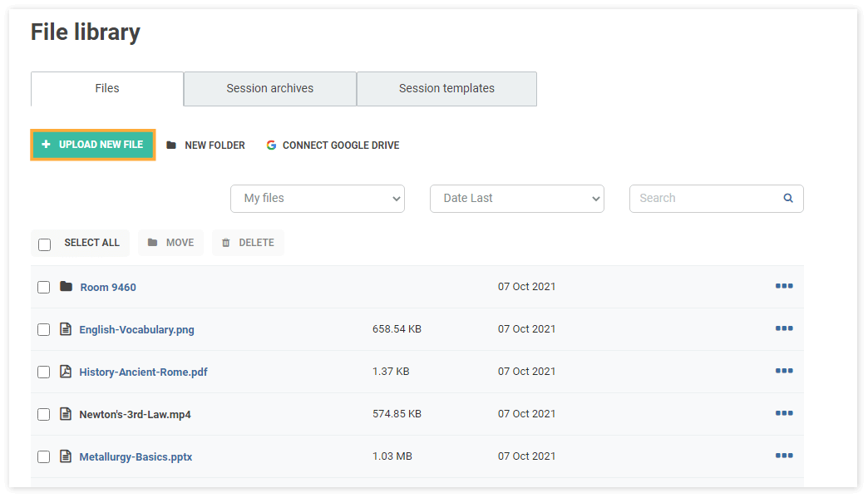The image size is (868, 498).
Task: Open the English-Vocabulary.png link
Action: 136,330
